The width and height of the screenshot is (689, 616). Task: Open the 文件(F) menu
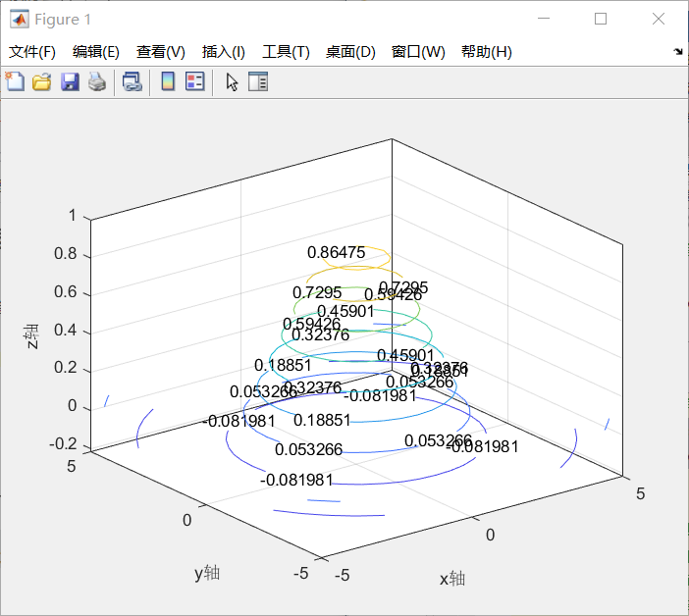(32, 52)
